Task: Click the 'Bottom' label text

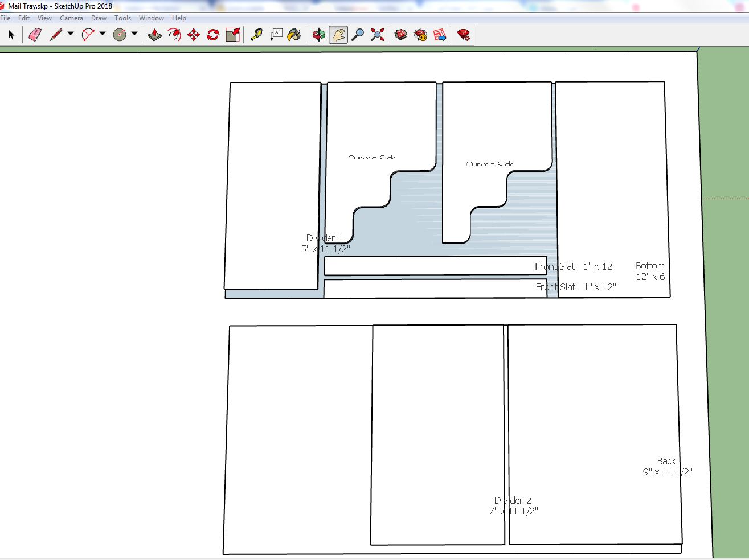Action: click(650, 266)
